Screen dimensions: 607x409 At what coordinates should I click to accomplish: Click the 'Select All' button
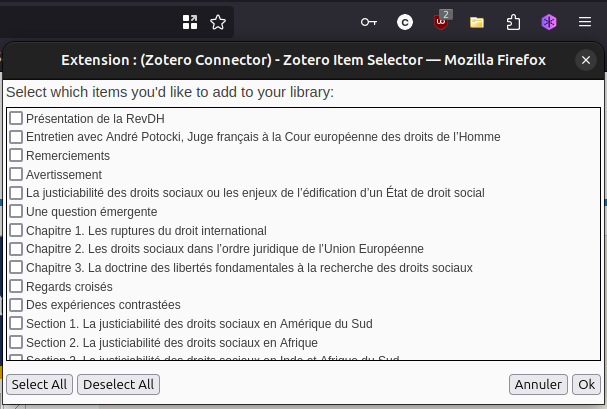(39, 385)
